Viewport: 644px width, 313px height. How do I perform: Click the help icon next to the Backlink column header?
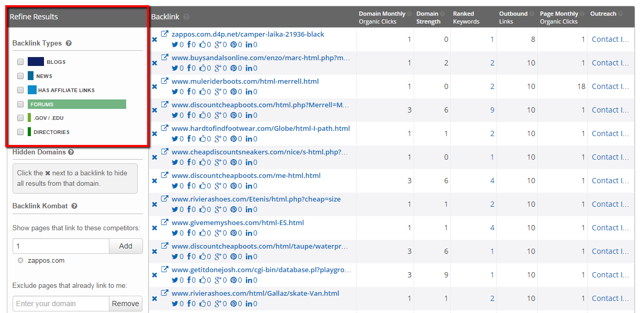pyautogui.click(x=187, y=16)
